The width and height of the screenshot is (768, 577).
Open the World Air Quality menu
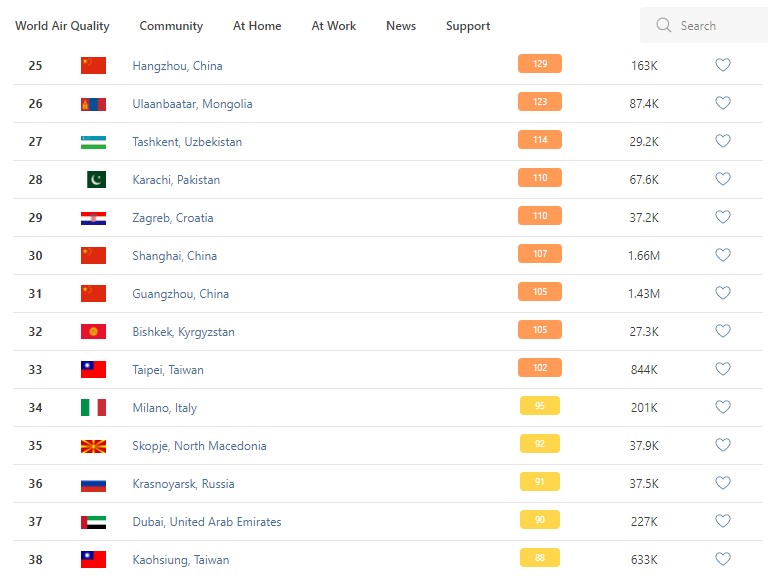[x=62, y=26]
